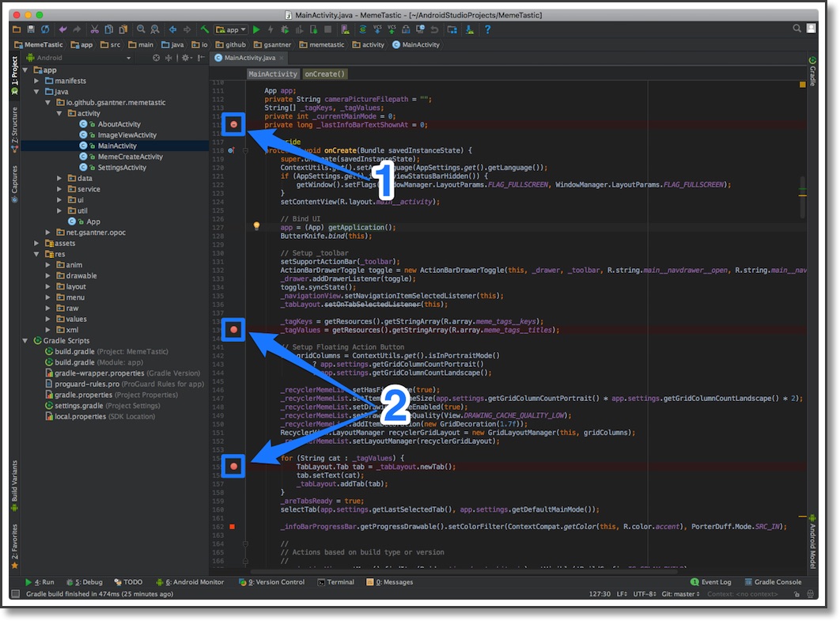Viewport: 840px width, 621px height.
Task: Toggle the Gradle panel on right edge
Action: point(812,70)
